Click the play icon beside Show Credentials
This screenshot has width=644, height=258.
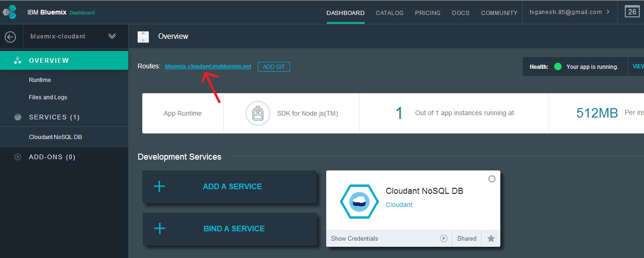[444, 238]
